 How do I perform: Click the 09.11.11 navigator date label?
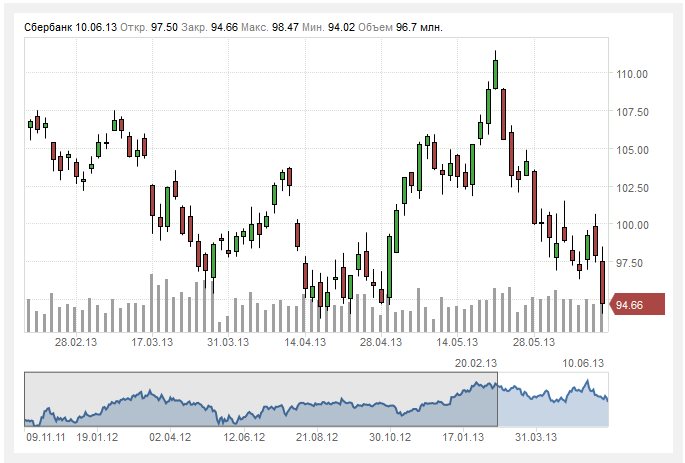45,437
